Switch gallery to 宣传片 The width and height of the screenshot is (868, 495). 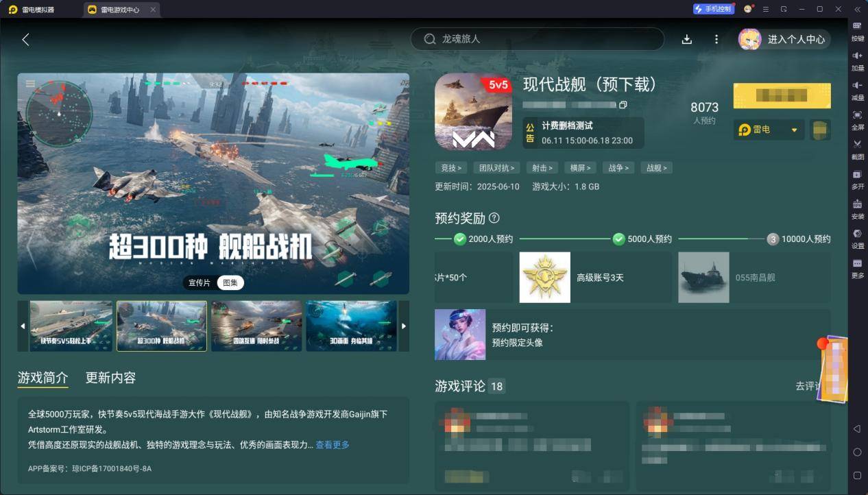[x=200, y=282]
